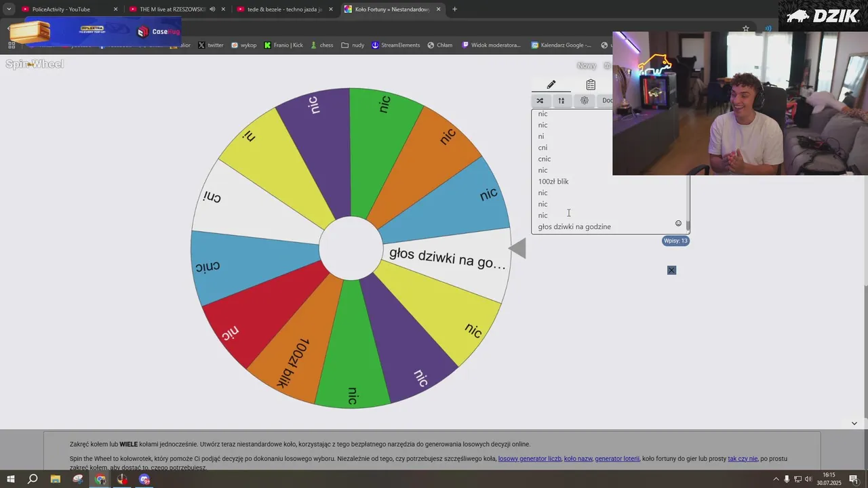Open the wykop bookmark
Image resolution: width=868 pixels, height=488 pixels.
pyautogui.click(x=244, y=45)
